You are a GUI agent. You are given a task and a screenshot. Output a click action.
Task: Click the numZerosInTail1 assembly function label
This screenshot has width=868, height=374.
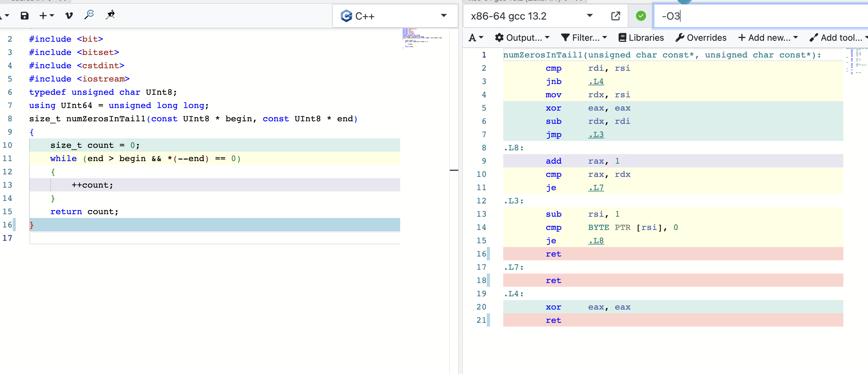[x=662, y=55]
